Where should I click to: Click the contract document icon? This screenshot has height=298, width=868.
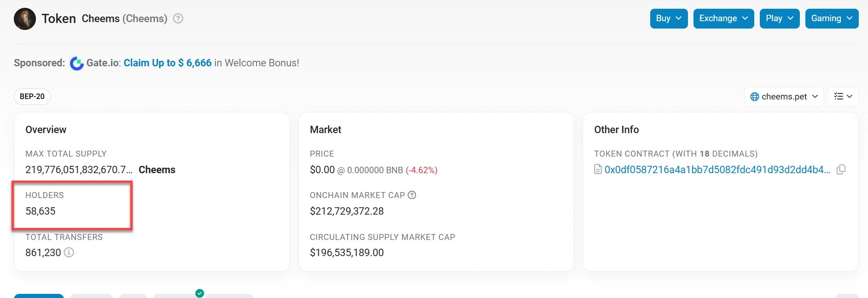[x=598, y=169]
